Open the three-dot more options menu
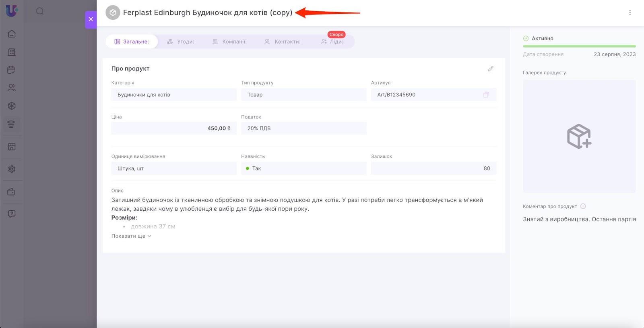644x328 pixels. click(x=630, y=12)
